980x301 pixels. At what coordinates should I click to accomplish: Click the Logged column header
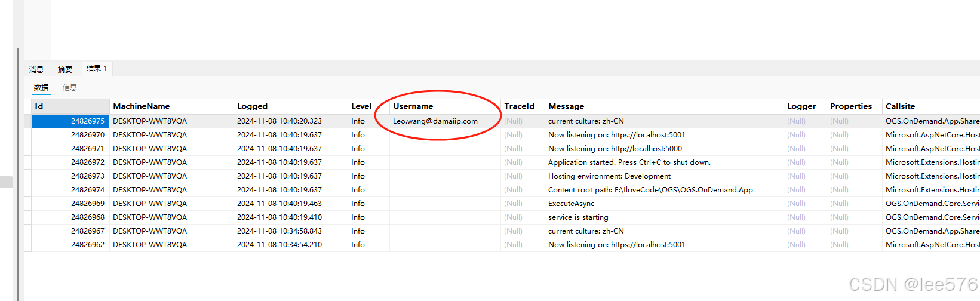point(291,106)
